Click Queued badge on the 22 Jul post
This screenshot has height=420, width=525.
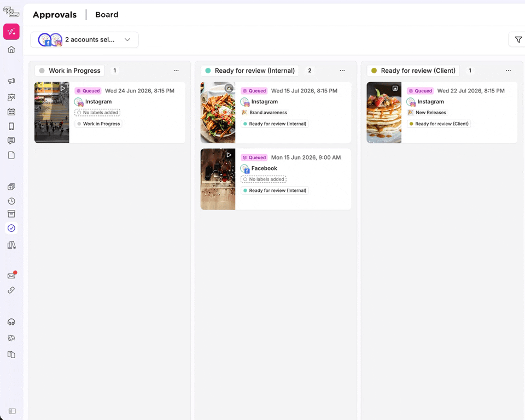pyautogui.click(x=420, y=91)
